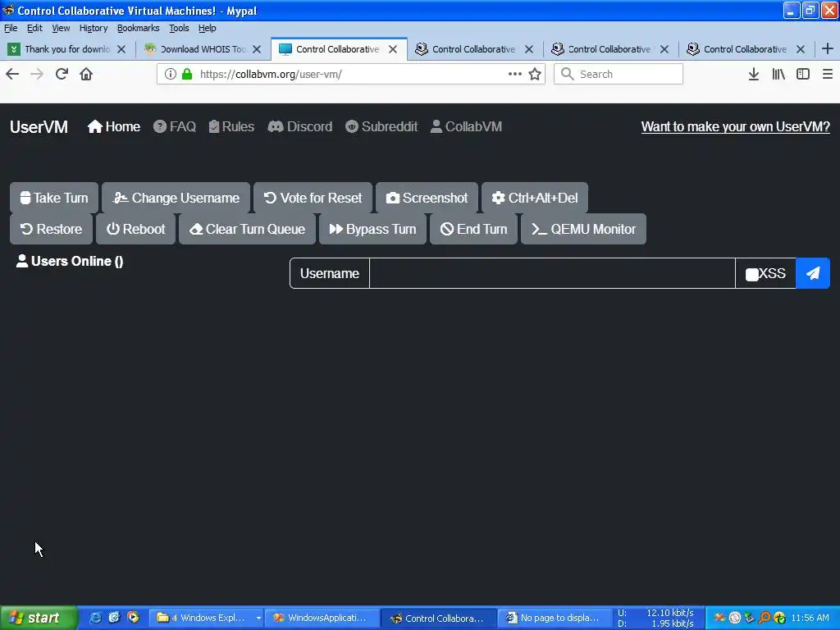The height and width of the screenshot is (630, 840).
Task: Click Clear Turn Queue button
Action: pyautogui.click(x=247, y=229)
